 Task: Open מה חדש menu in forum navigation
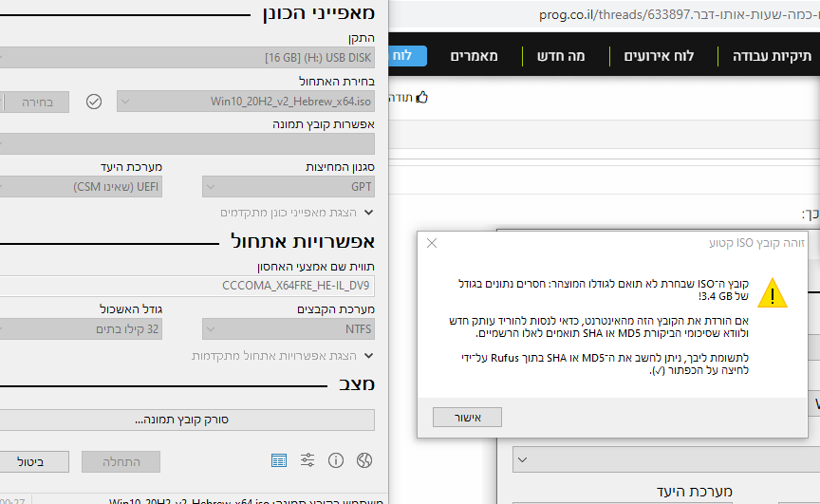click(561, 56)
